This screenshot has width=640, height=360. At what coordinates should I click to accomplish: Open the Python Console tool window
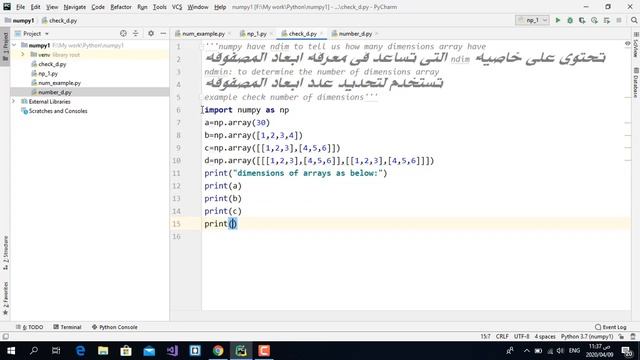click(115, 327)
